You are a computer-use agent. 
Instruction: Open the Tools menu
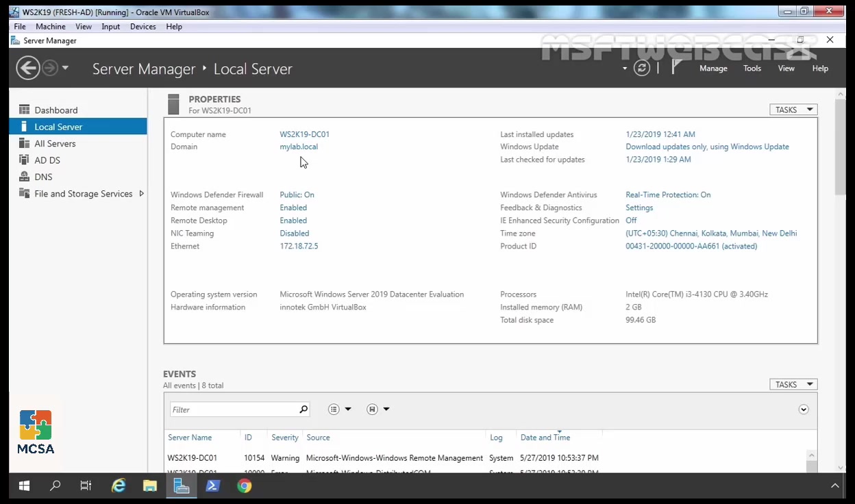tap(752, 68)
